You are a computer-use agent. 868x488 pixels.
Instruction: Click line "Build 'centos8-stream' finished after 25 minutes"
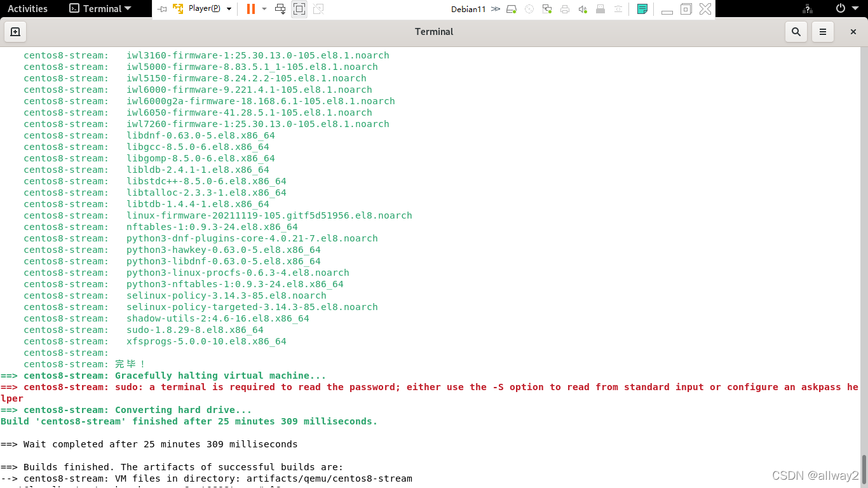189,421
